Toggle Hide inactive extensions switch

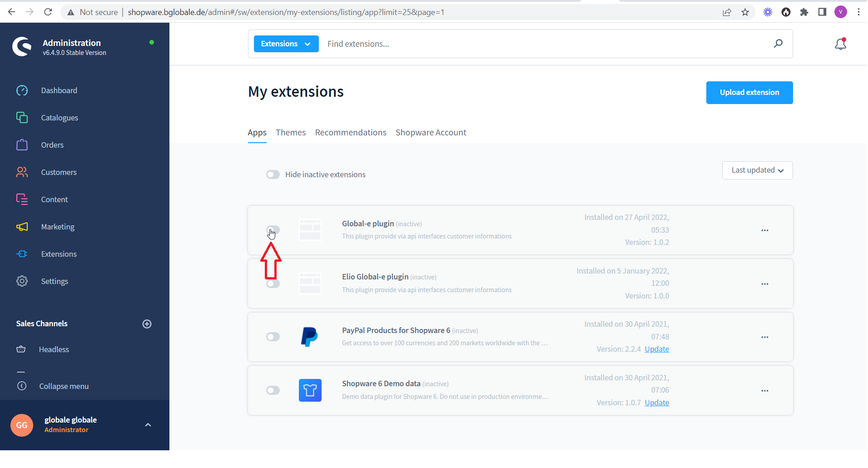273,175
